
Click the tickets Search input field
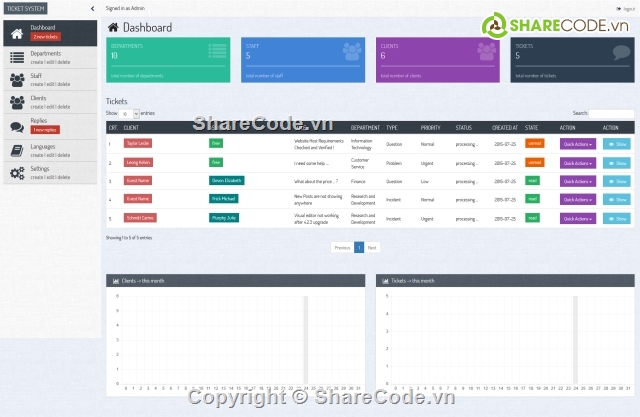tap(611, 114)
